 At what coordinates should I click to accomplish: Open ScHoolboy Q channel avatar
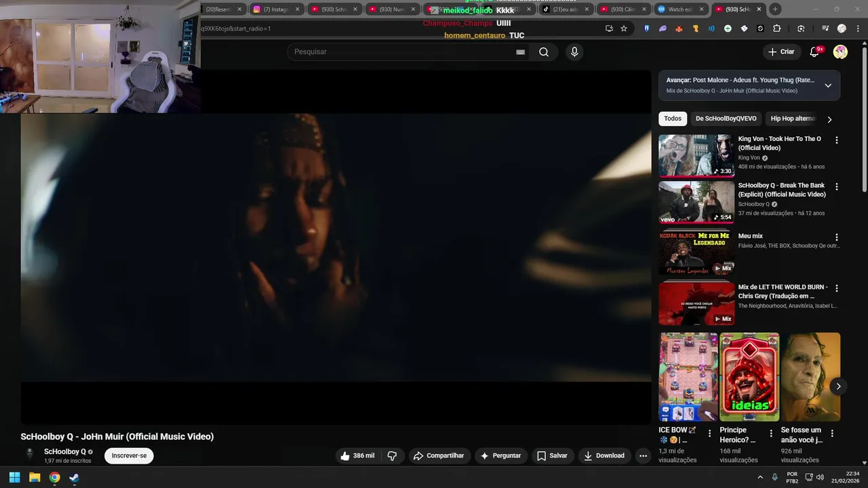click(x=30, y=454)
